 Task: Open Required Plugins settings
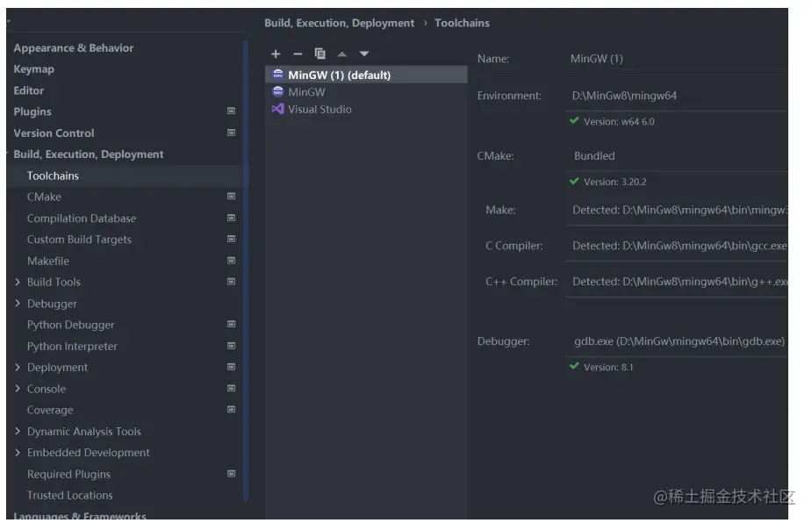click(68, 474)
